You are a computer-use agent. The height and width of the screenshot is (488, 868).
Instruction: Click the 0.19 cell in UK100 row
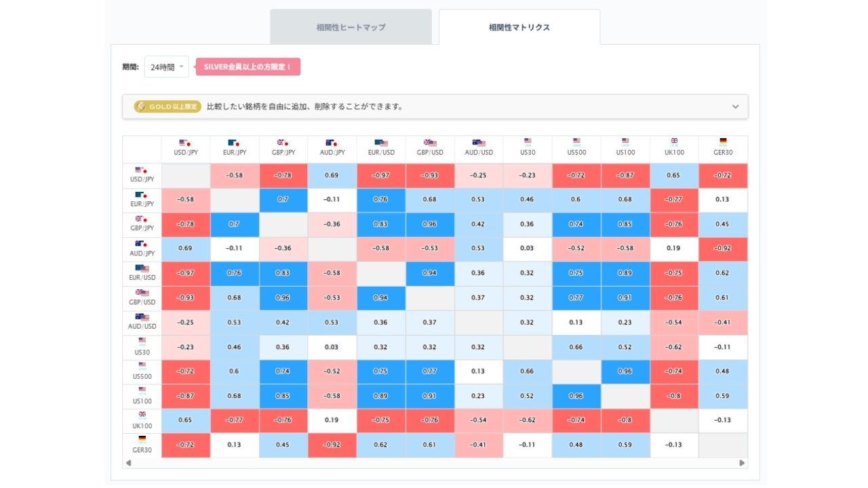tap(332, 420)
